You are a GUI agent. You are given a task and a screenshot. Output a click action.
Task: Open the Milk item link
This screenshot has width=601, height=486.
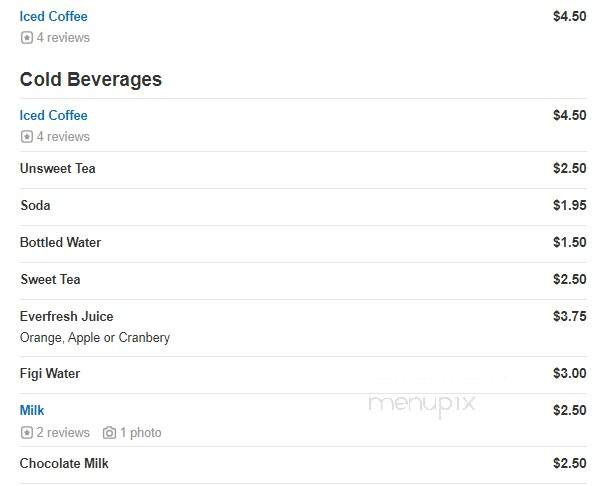[32, 410]
